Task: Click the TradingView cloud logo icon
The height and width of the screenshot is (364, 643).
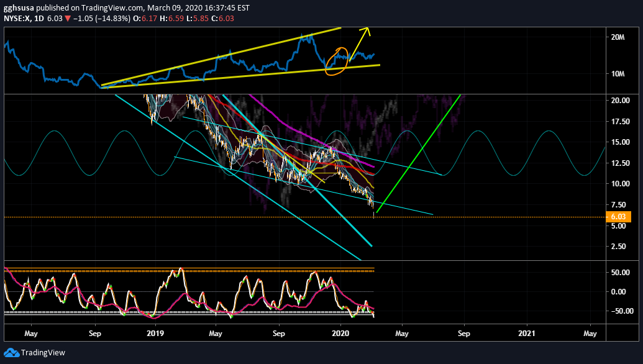Action: [x=11, y=353]
